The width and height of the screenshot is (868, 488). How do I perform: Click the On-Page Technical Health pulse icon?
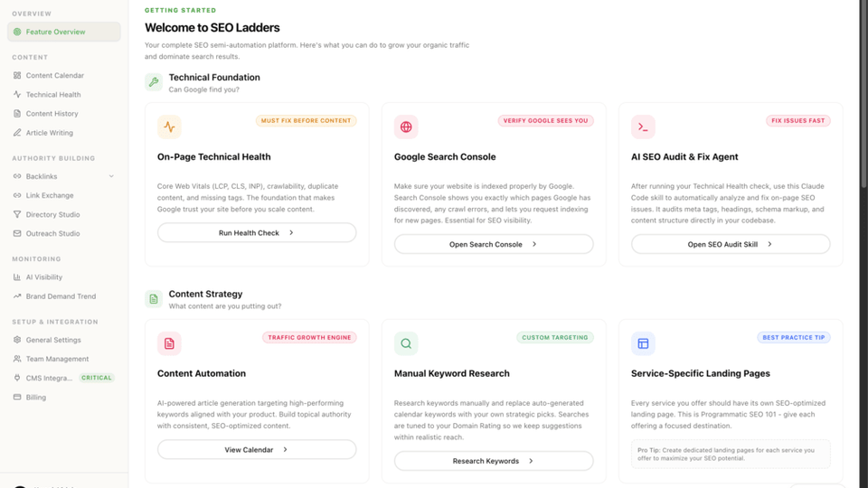169,127
